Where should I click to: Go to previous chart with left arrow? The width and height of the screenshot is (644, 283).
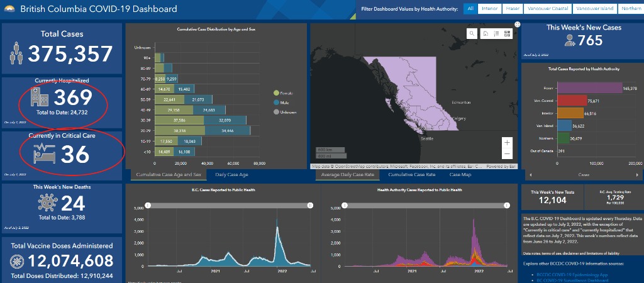pos(529,174)
